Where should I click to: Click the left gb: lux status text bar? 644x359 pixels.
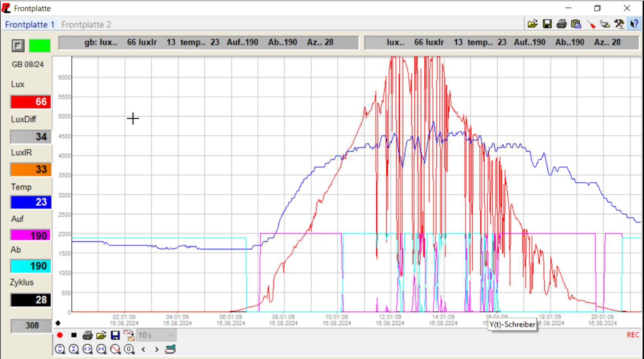click(x=208, y=42)
